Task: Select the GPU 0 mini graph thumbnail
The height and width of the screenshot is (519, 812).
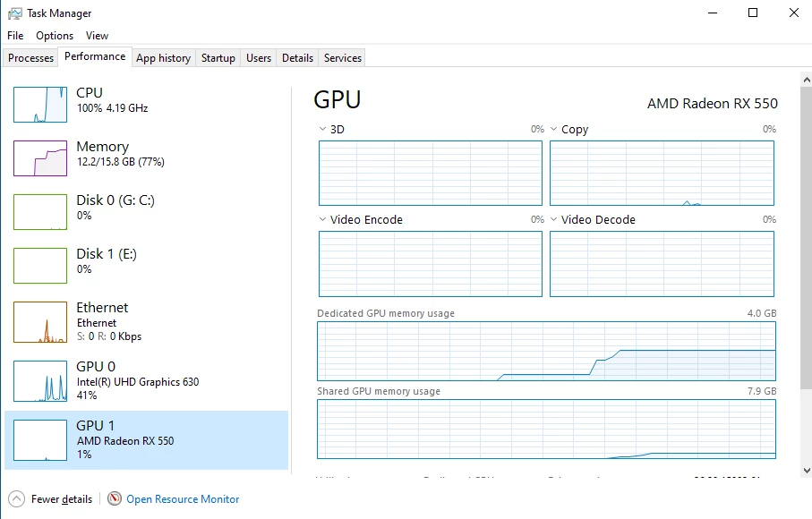Action: 40,381
